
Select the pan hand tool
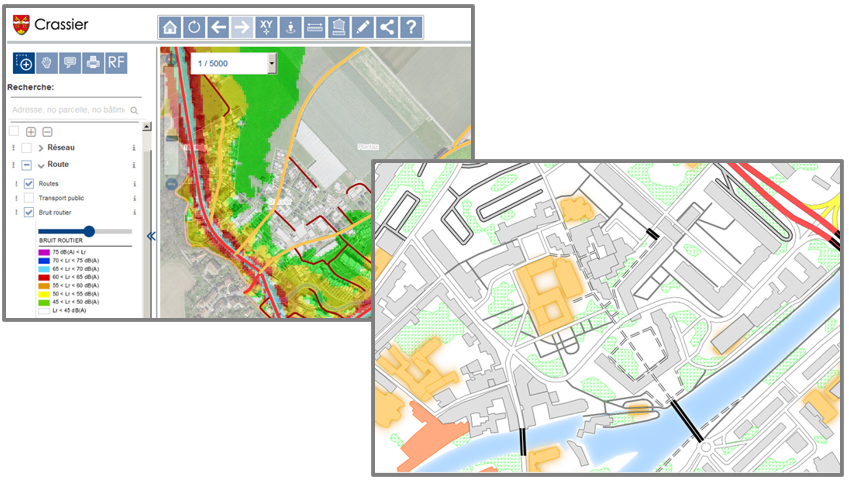pos(47,62)
